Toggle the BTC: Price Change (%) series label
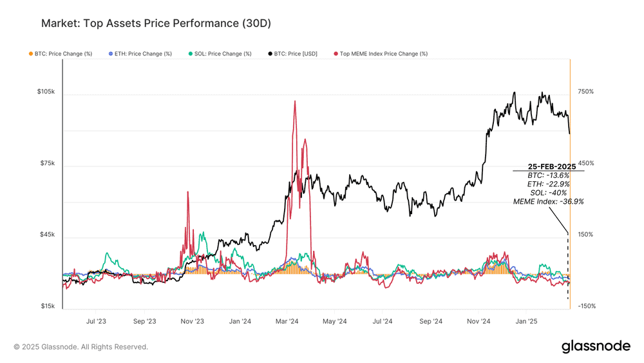Screen dimensions: 644x363 [x=63, y=54]
